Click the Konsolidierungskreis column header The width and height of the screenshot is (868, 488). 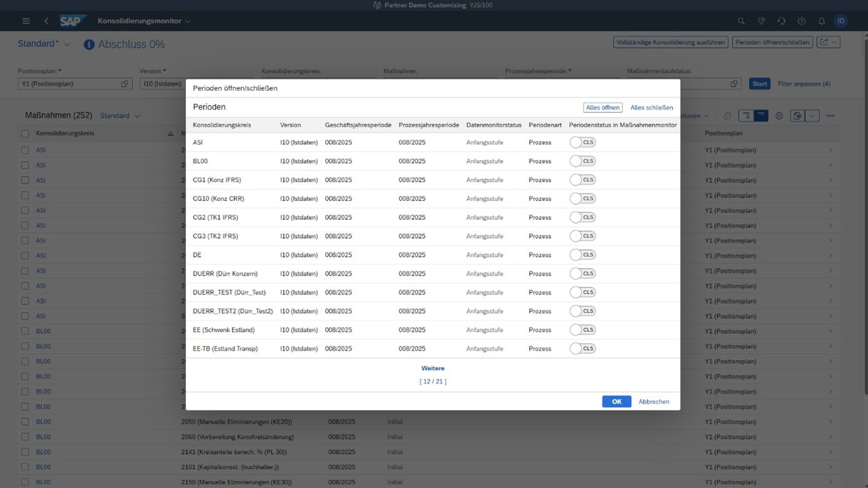point(222,125)
